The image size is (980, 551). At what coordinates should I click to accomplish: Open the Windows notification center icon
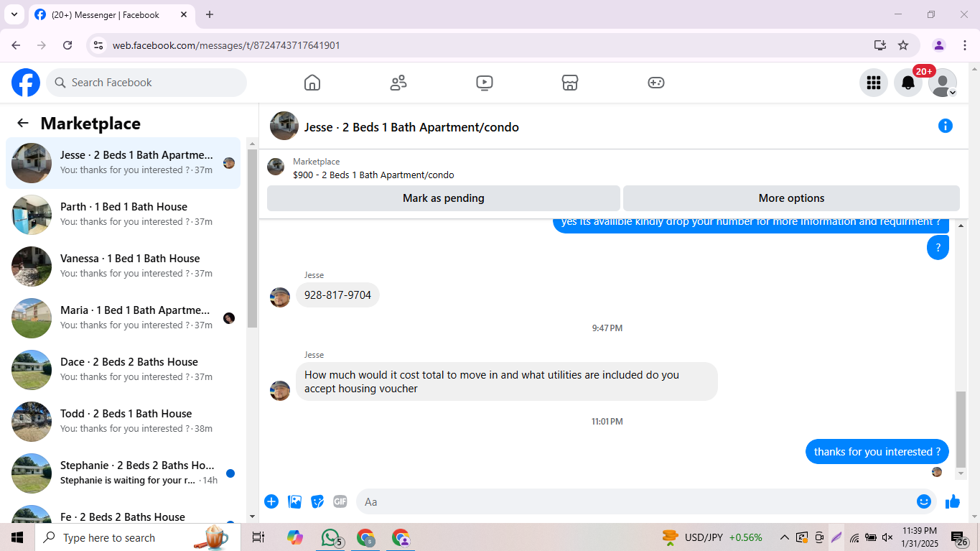click(x=958, y=537)
